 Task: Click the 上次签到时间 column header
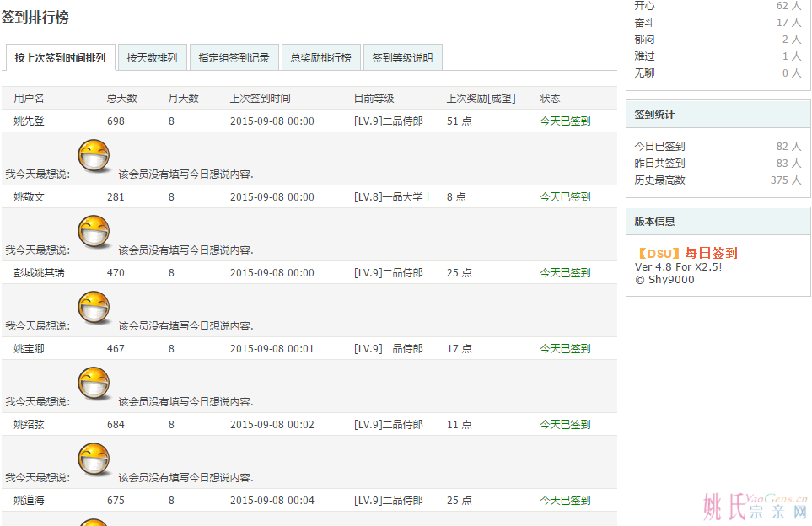[x=261, y=99]
